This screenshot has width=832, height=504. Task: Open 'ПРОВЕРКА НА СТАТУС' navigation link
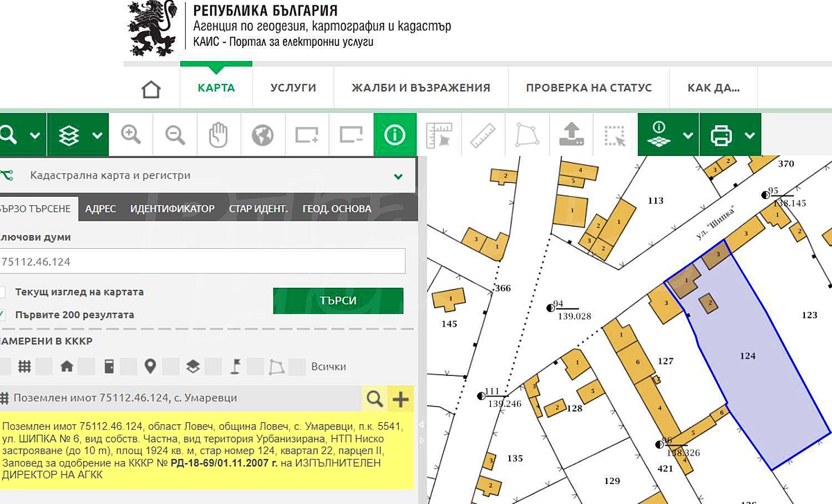point(589,88)
